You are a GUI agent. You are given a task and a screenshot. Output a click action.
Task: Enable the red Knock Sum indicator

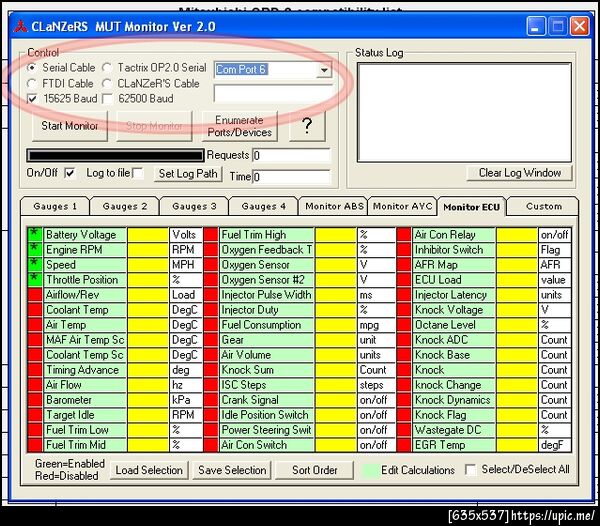(x=211, y=370)
